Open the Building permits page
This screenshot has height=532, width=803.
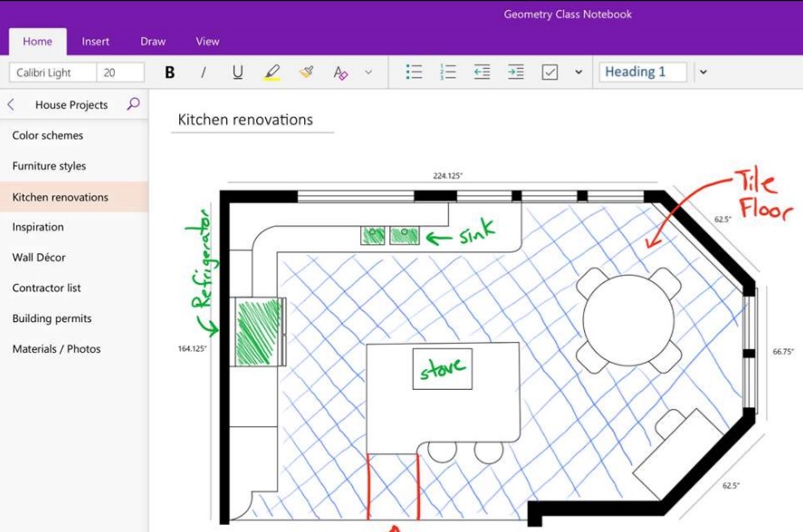(74, 318)
